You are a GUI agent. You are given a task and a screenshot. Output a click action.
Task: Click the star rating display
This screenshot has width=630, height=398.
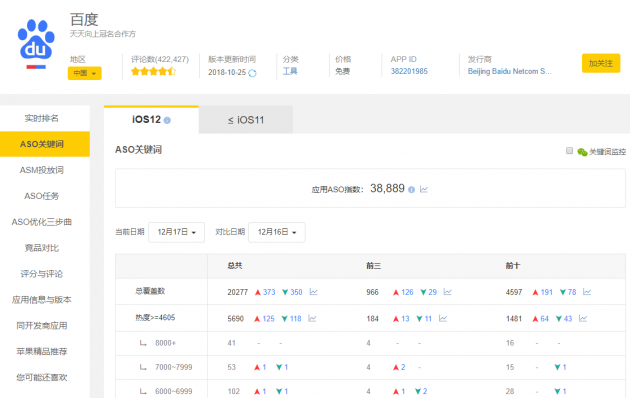pos(153,71)
